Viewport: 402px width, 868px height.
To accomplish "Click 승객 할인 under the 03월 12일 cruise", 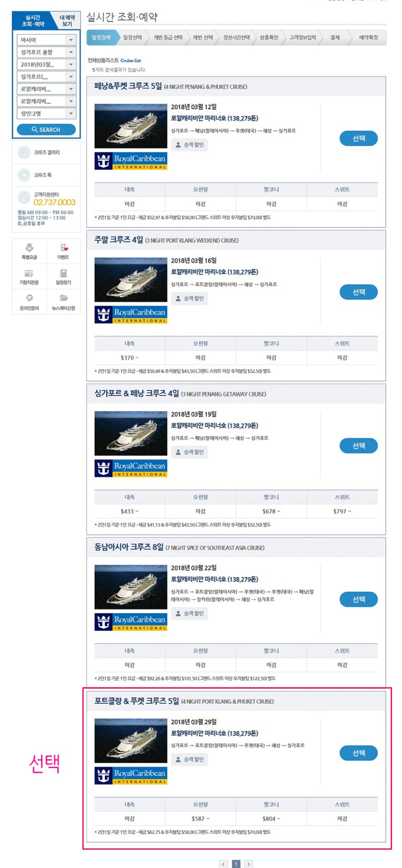I will click(x=189, y=145).
